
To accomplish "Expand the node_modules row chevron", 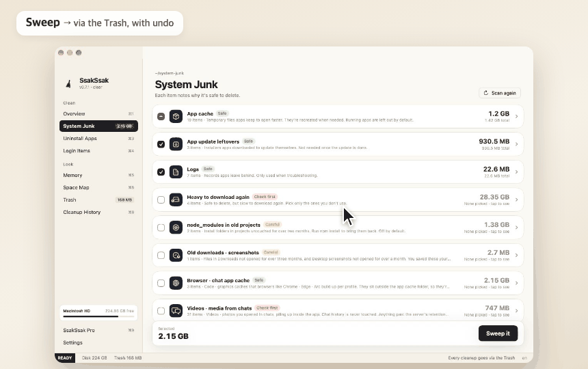I will [516, 228].
